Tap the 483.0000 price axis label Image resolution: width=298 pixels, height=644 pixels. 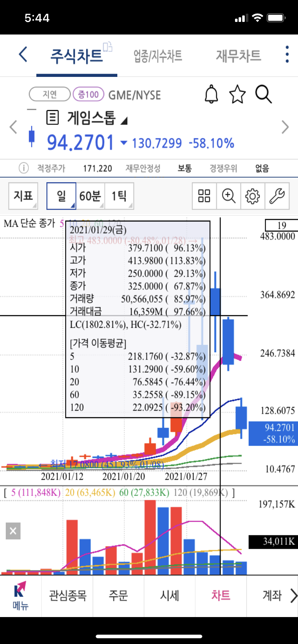tap(277, 236)
